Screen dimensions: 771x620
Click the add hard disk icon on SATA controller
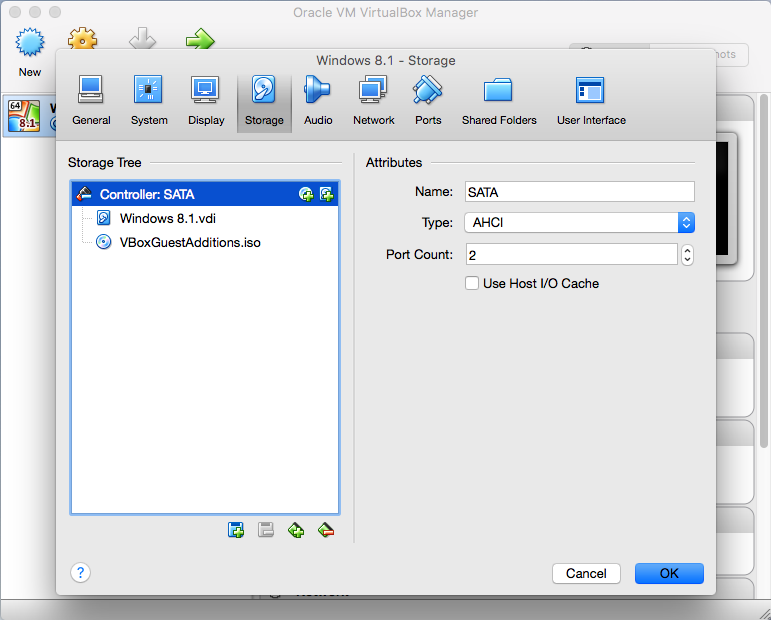coord(326,194)
